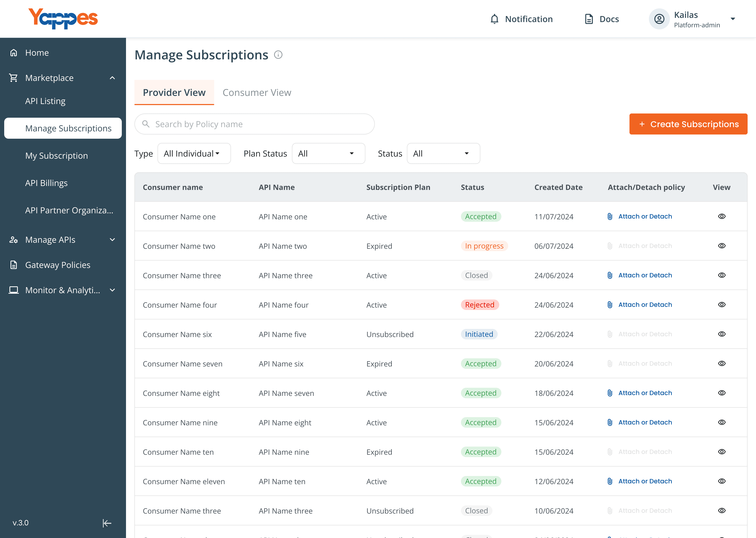Expand the Monitor & Analytics chevron
The image size is (756, 538).
tap(112, 290)
